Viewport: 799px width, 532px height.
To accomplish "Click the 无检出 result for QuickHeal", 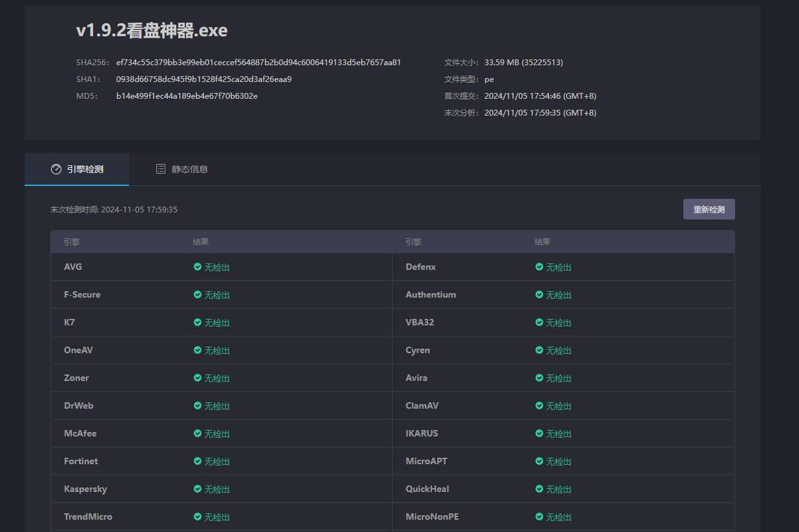I will (559, 489).
